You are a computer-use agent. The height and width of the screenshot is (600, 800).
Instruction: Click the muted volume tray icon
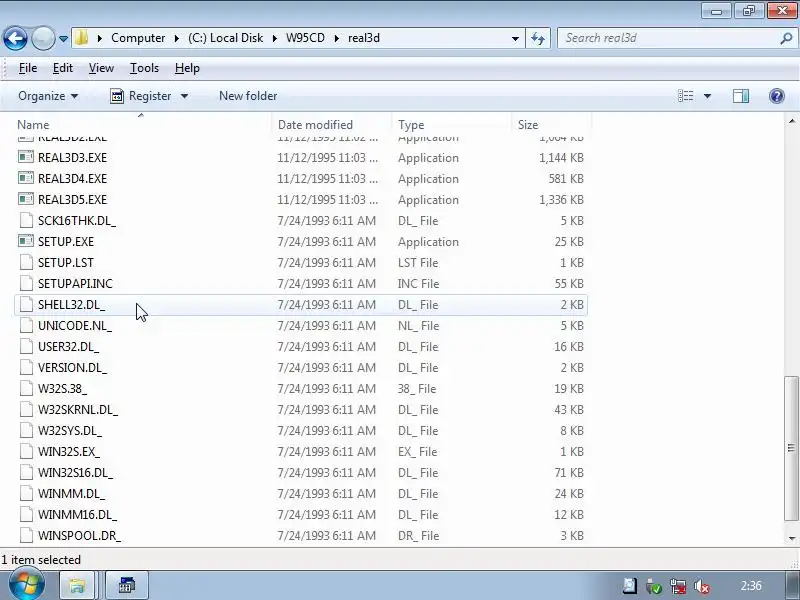click(x=703, y=586)
